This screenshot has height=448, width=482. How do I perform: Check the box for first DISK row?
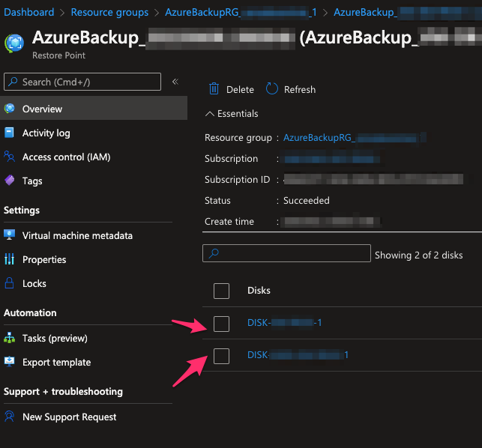(x=221, y=324)
